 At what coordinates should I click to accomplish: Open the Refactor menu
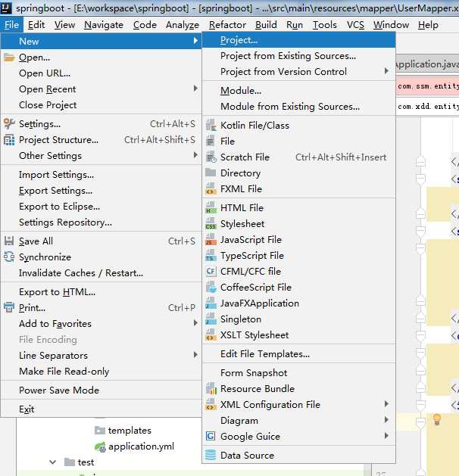227,24
